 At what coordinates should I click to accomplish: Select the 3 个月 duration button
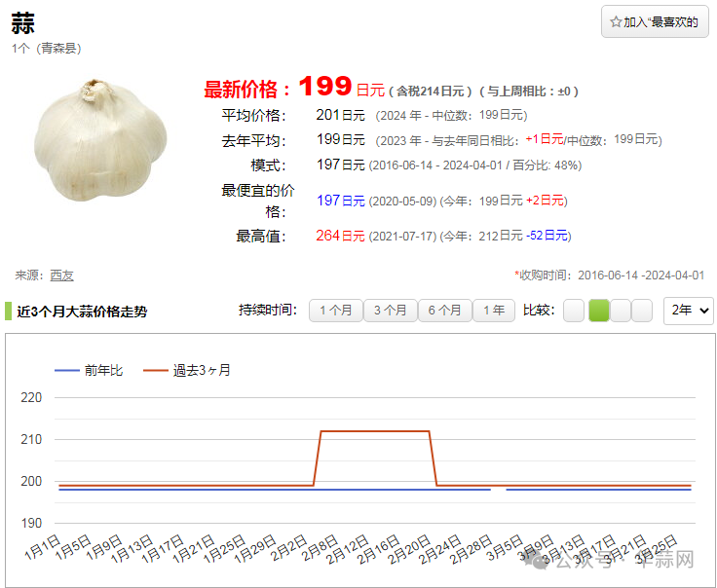point(390,311)
